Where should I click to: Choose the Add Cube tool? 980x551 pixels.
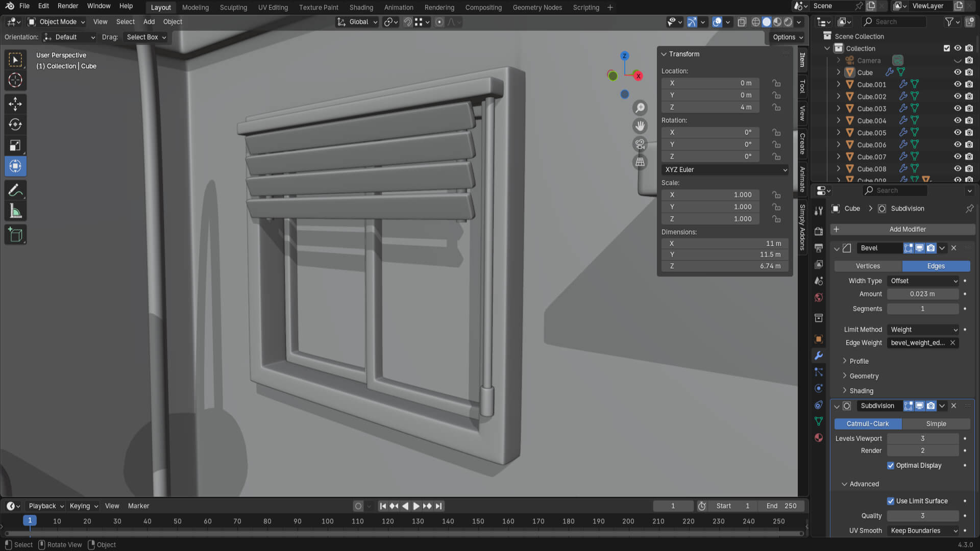click(15, 235)
